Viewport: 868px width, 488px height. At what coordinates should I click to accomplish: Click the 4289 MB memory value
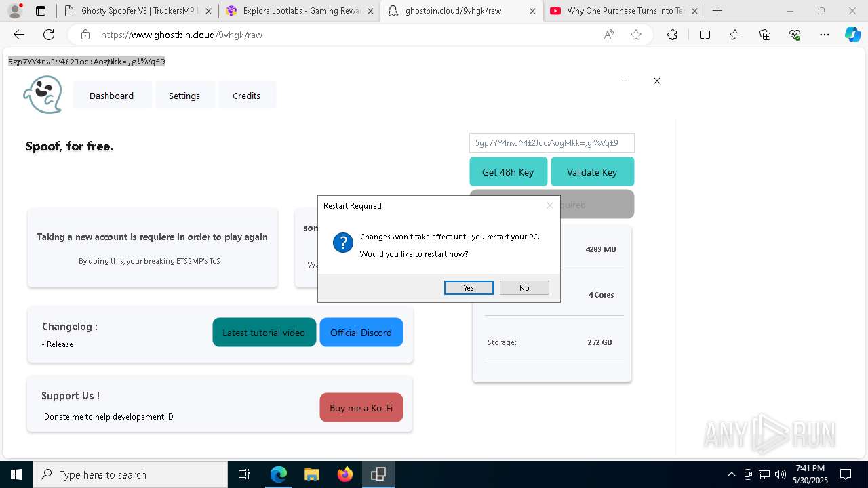(x=601, y=249)
